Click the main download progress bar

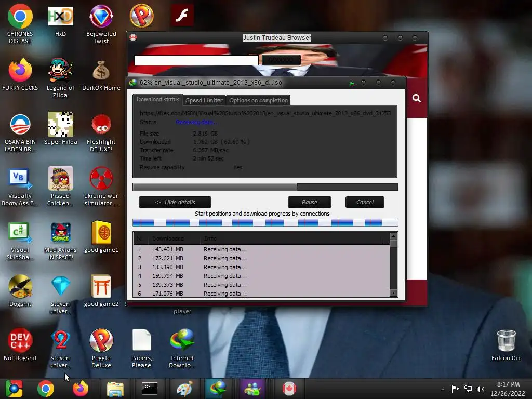tap(265, 187)
